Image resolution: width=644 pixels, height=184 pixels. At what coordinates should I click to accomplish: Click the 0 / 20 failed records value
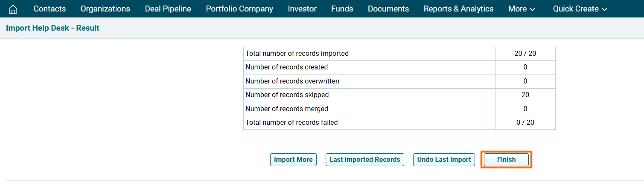coord(525,123)
